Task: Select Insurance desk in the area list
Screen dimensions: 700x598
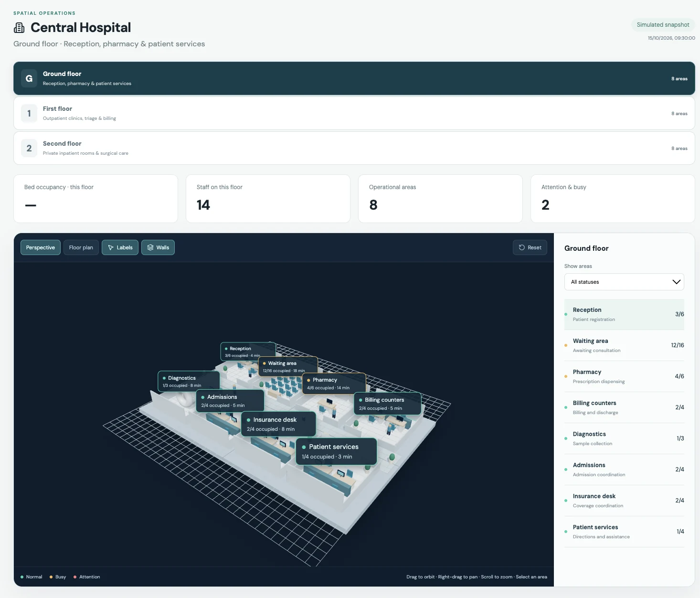Action: pos(624,501)
